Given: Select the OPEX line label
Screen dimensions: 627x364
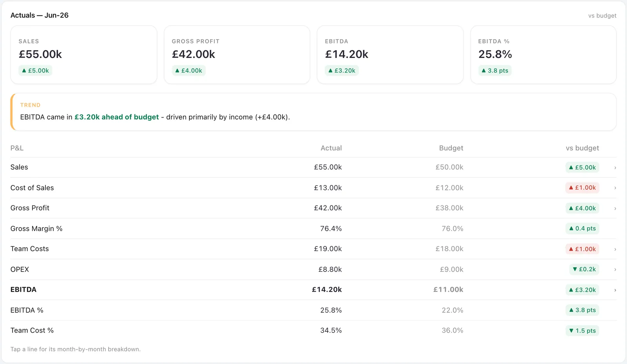Looking at the screenshot, I should [20, 269].
